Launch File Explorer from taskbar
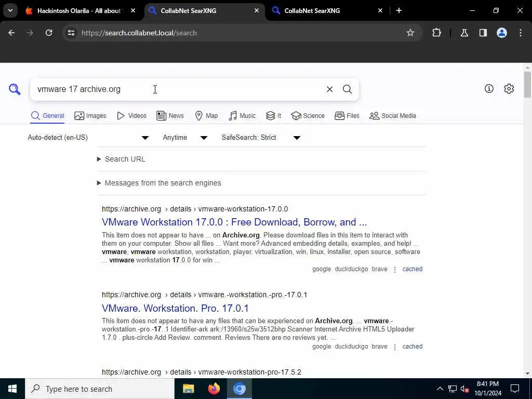 pos(188,389)
